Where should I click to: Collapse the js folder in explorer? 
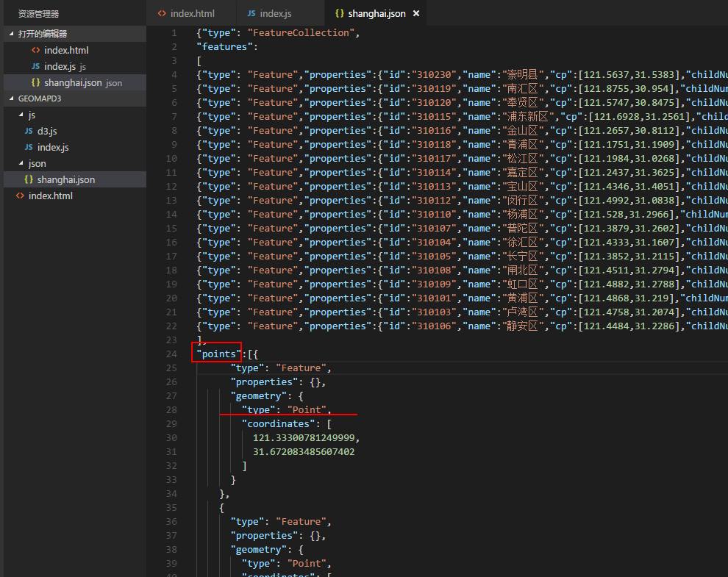click(x=19, y=115)
